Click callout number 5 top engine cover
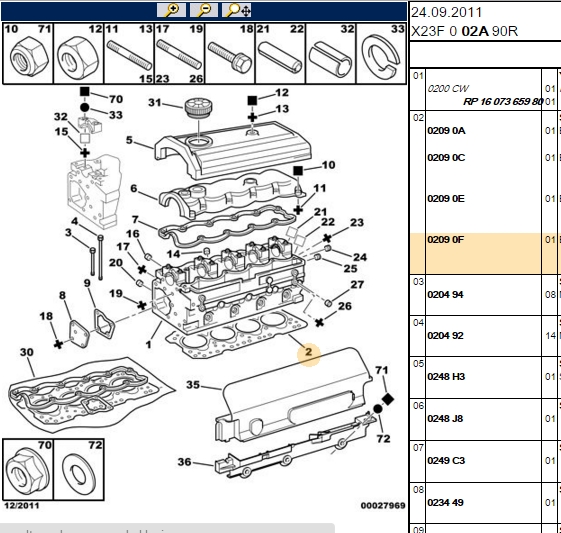 pos(129,140)
